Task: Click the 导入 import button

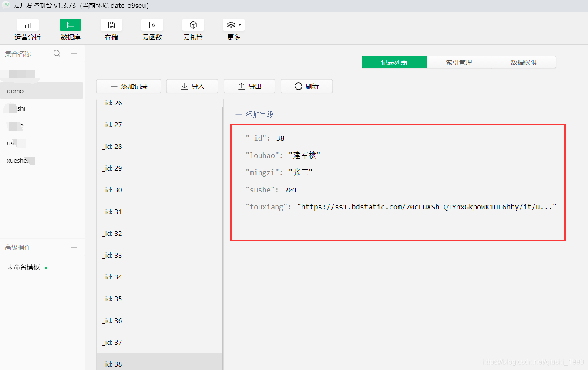Action: coord(192,86)
